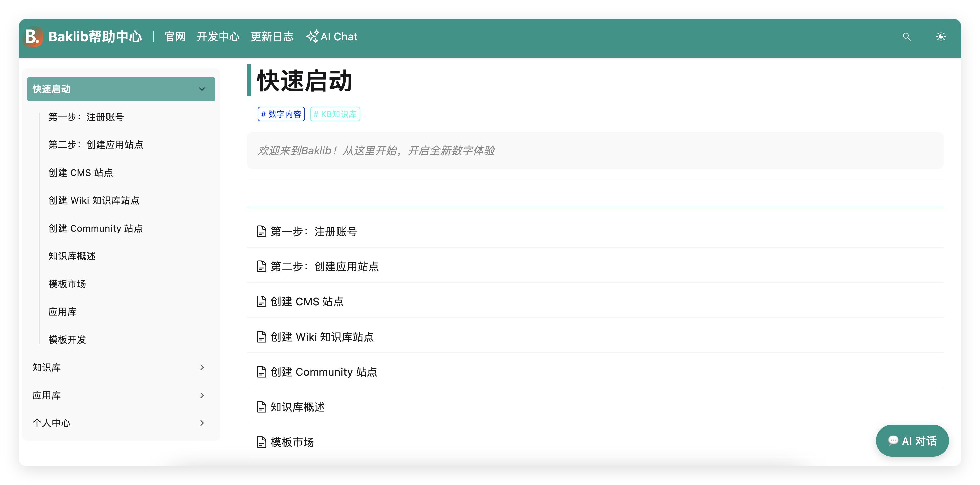980x485 pixels.
Task: Select 第一步：注册账号 in the sidebar
Action: 86,117
